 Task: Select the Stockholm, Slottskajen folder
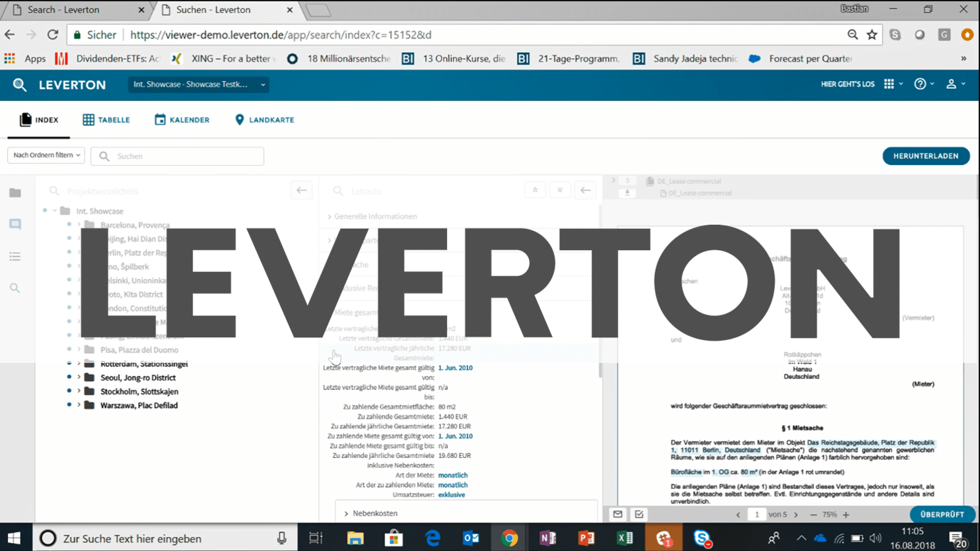pyautogui.click(x=139, y=391)
